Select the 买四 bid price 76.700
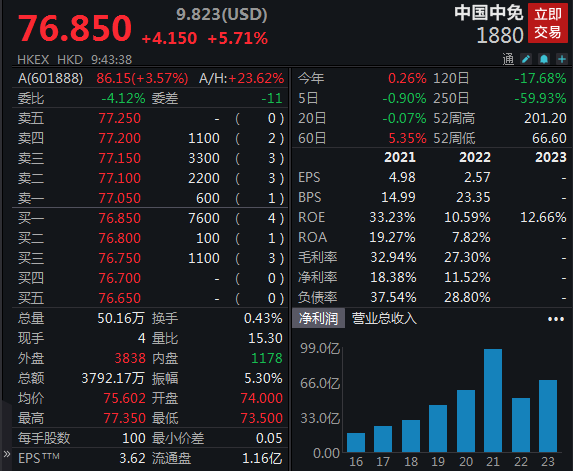The width and height of the screenshot is (573, 471). [x=119, y=278]
